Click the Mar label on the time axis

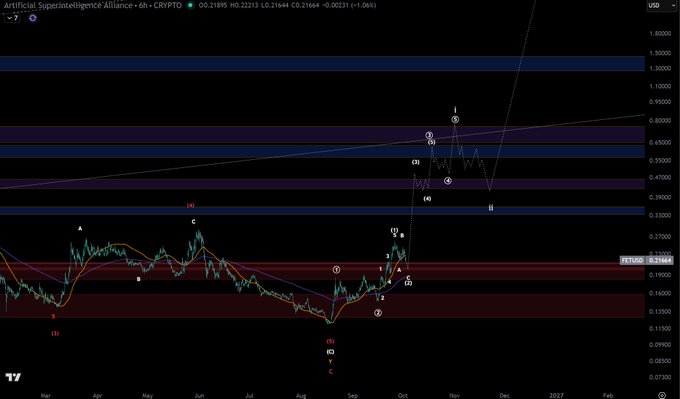pyautogui.click(x=45, y=395)
